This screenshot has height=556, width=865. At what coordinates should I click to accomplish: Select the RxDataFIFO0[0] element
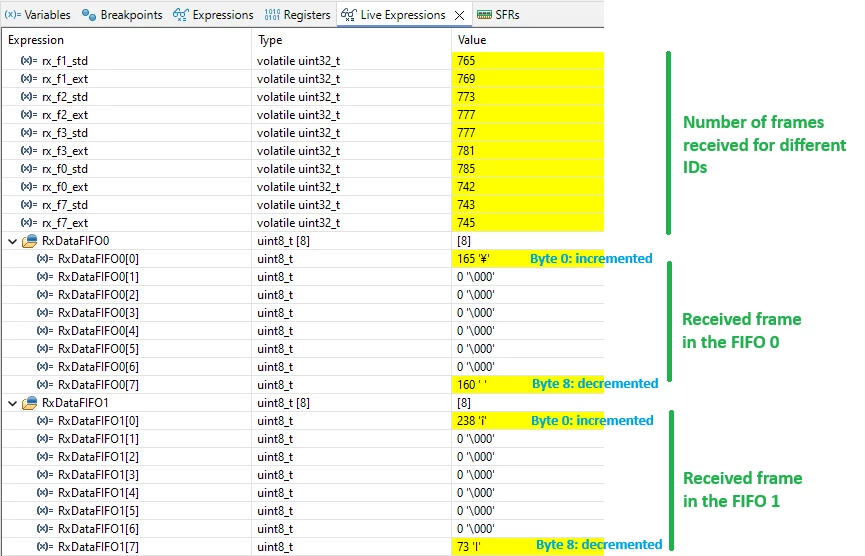(98, 259)
